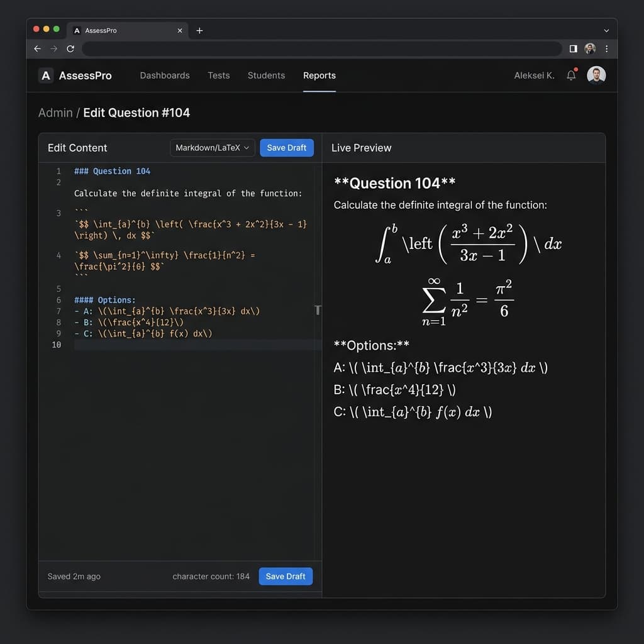Open Aleksei K. user avatar menu
644x644 pixels.
click(596, 75)
